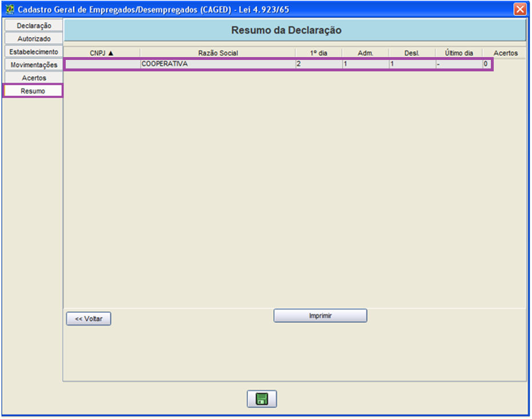Screen dimensions: 532x419
Task: Sort table by the Adm. column
Action: tap(365, 53)
